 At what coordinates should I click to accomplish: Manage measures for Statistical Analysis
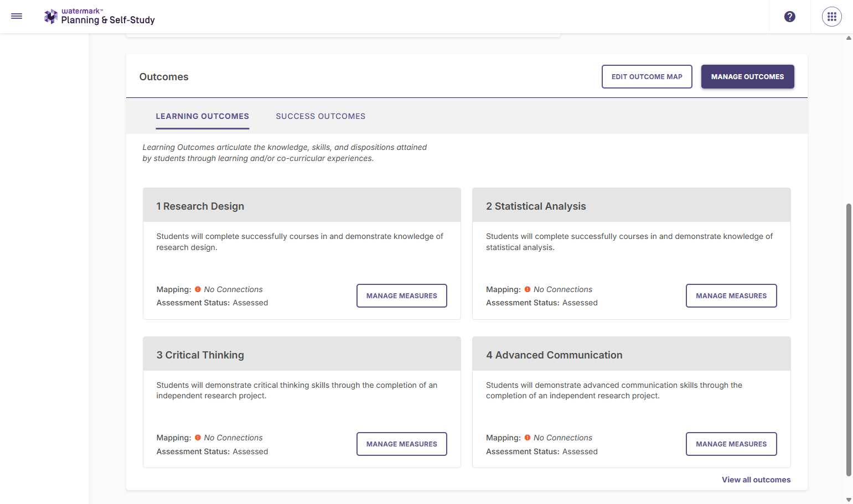(x=731, y=295)
